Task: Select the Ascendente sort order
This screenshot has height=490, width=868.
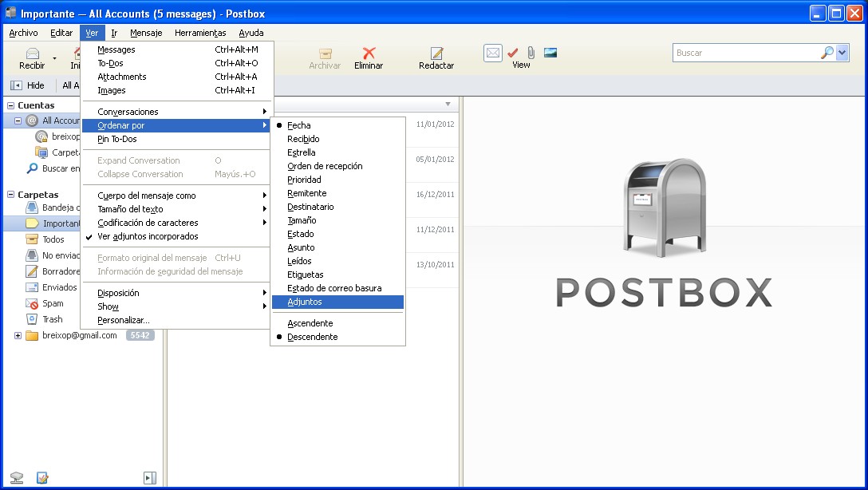Action: (x=337, y=322)
